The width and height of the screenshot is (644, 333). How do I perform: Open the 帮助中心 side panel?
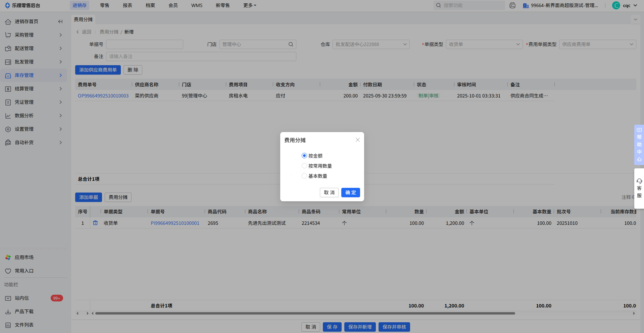639,144
